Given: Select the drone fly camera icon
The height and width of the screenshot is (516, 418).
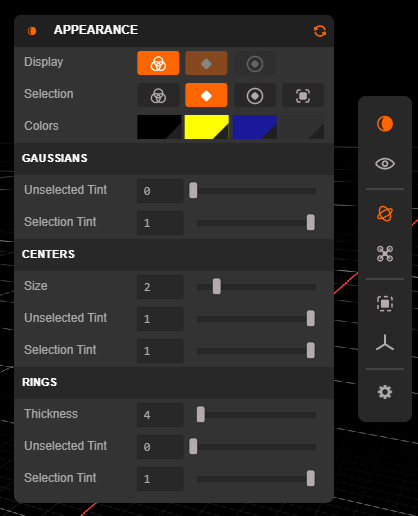Looking at the screenshot, I should click(385, 254).
